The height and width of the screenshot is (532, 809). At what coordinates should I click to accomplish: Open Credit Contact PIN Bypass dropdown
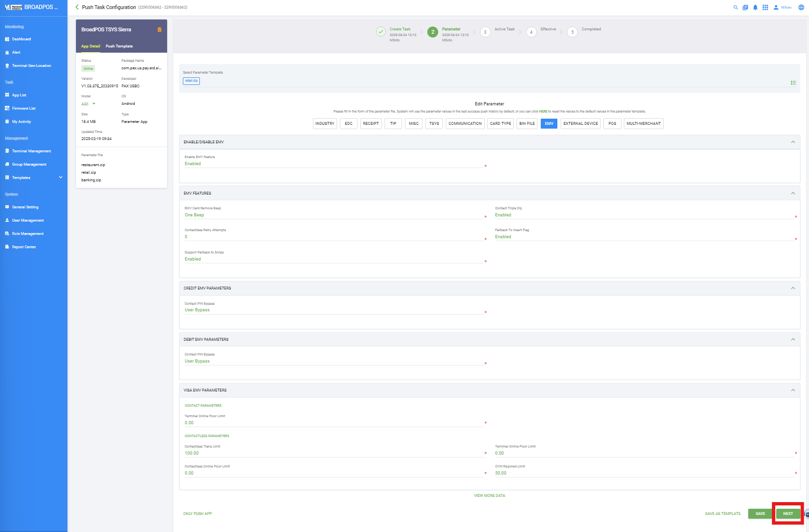coord(334,310)
